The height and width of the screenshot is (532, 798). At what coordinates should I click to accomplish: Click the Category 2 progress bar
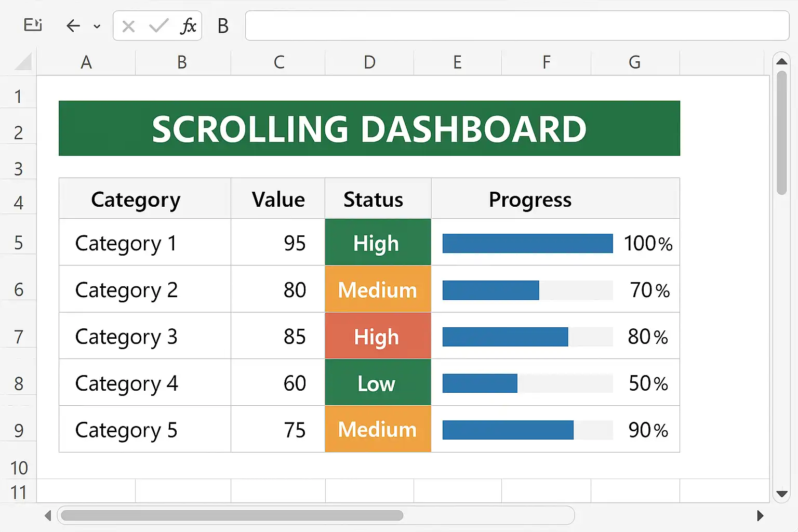click(527, 290)
